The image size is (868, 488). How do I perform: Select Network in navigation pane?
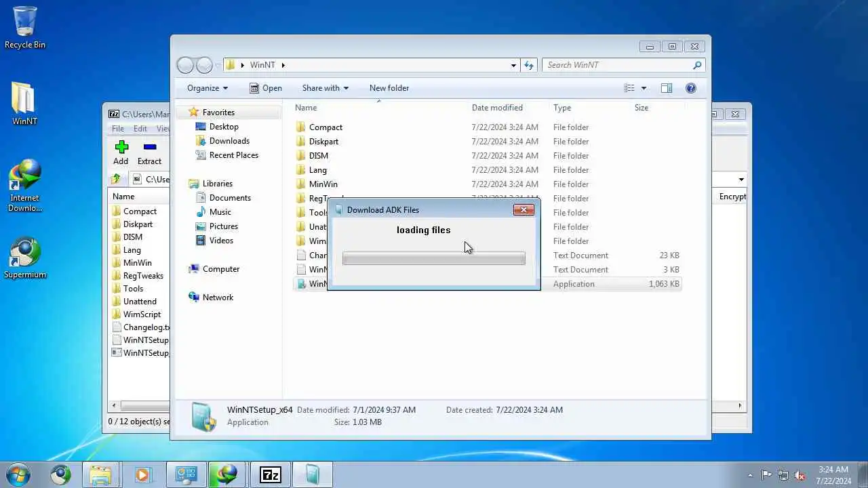pos(211,298)
